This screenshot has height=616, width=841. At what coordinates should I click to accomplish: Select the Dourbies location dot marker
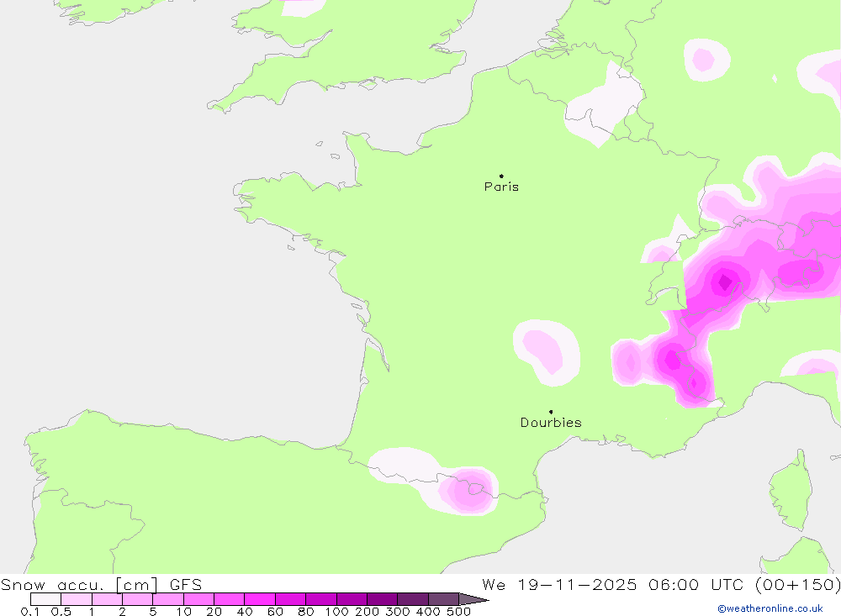551,412
